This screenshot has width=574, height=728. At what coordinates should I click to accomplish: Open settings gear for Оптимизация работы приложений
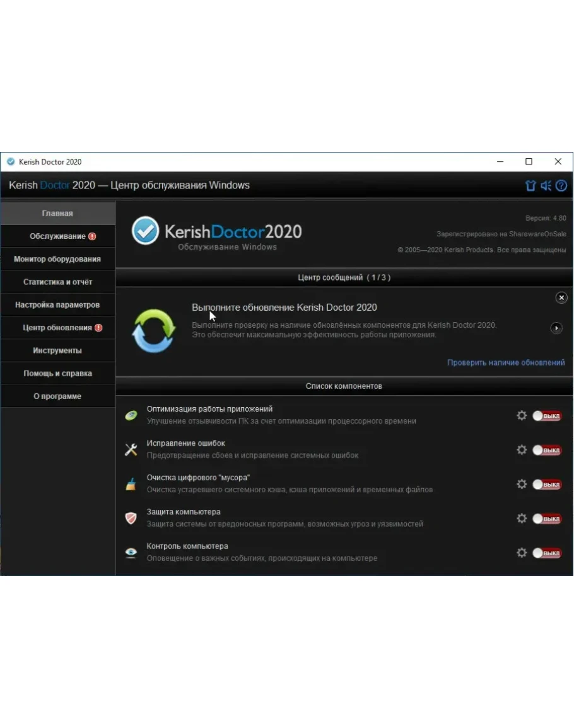(x=522, y=415)
